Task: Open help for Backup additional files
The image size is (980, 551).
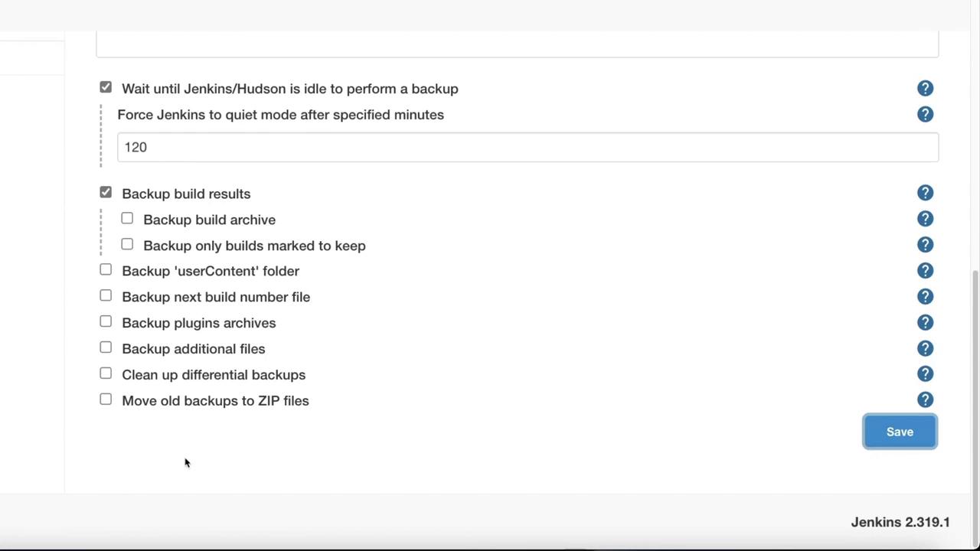Action: [925, 349]
